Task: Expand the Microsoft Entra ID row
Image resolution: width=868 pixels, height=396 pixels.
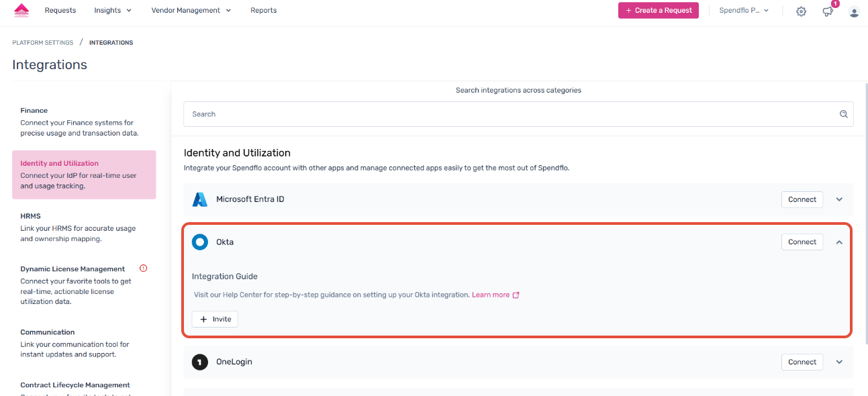Action: click(839, 199)
